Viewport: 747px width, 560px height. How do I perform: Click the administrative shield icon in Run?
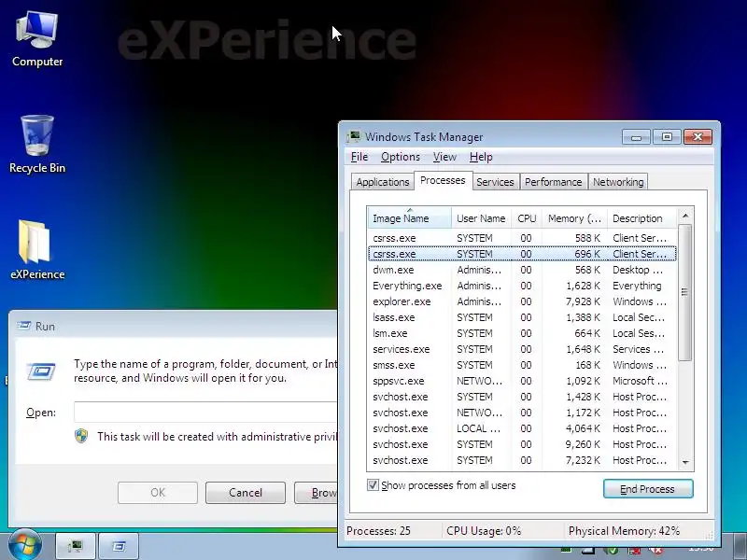(x=81, y=436)
